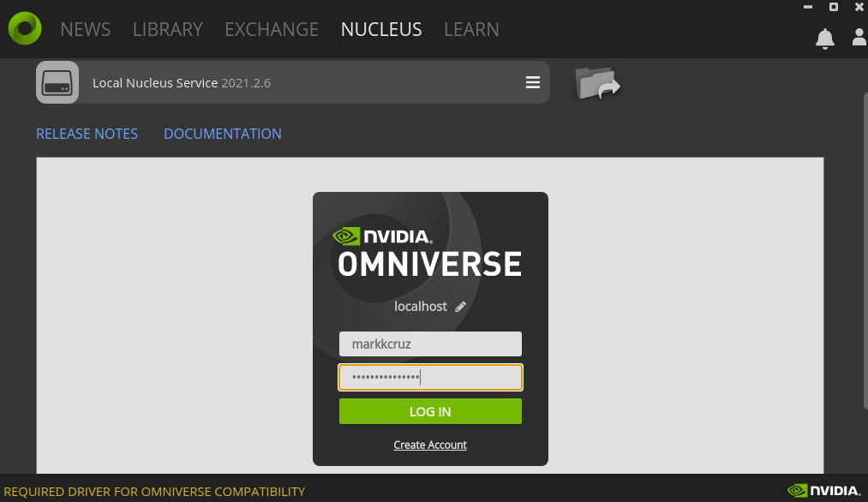Click the shared folder arrow icon

pos(597,84)
